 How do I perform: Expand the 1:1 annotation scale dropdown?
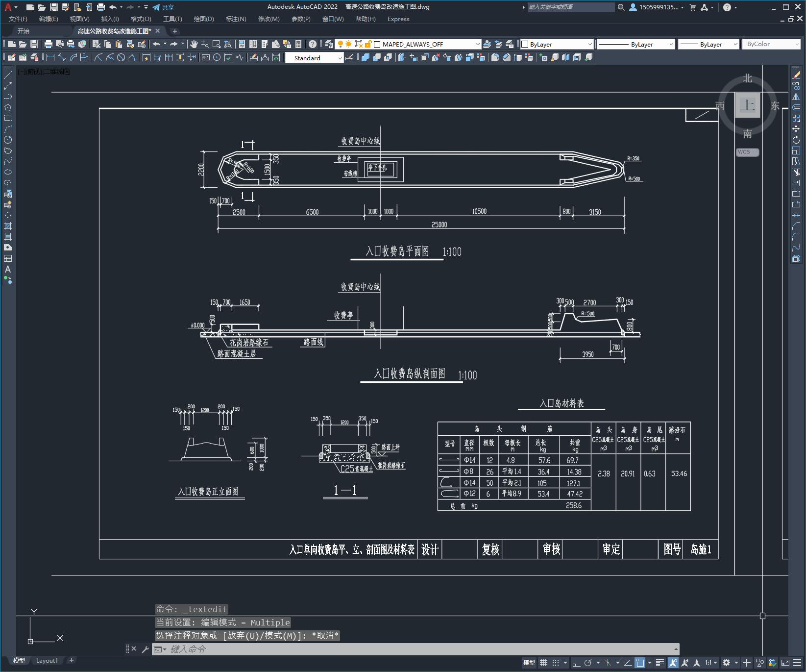(711, 663)
